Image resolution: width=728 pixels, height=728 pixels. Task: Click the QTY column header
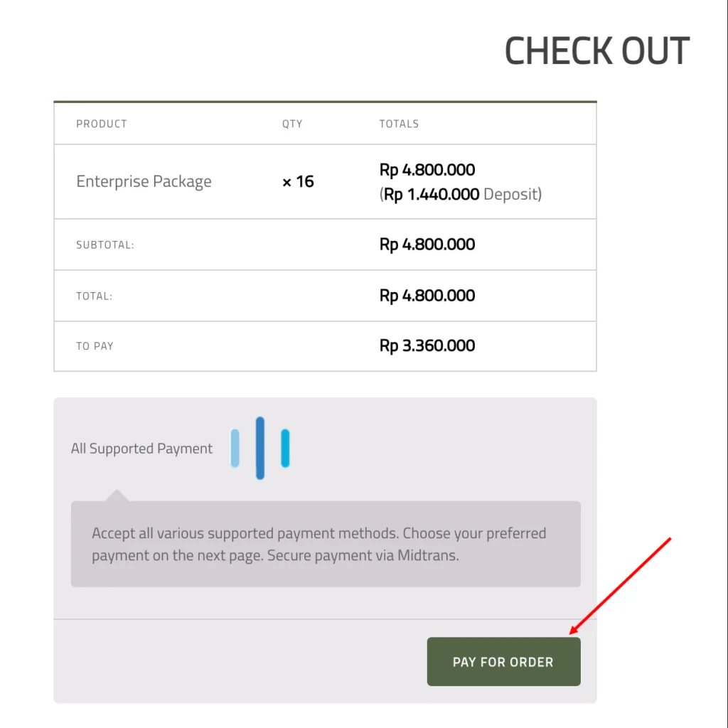pyautogui.click(x=292, y=124)
